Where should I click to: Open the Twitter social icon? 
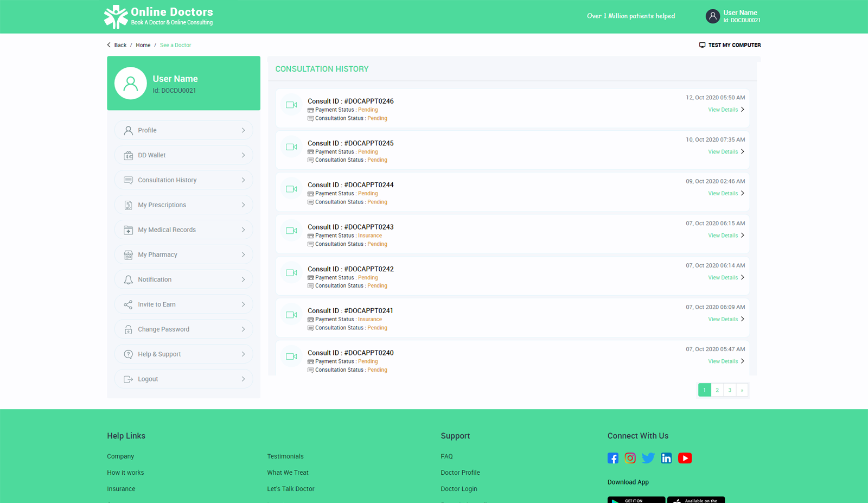pyautogui.click(x=648, y=458)
